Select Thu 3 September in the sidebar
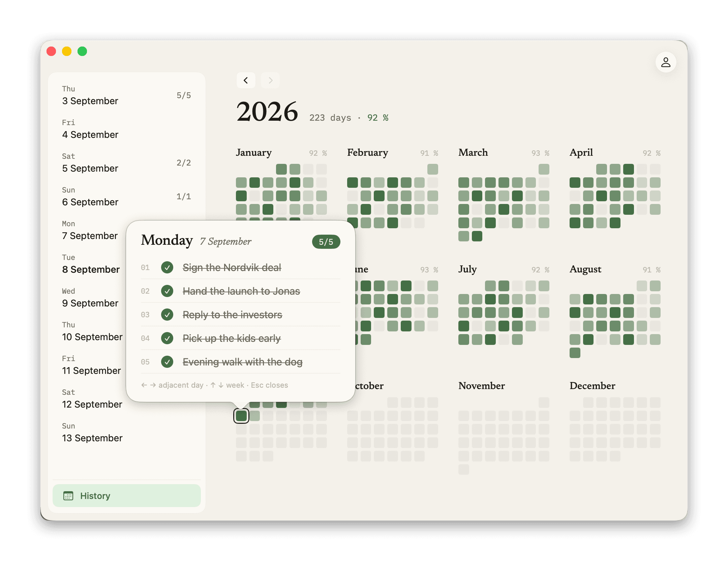Viewport: 728px width, 561px height. (x=127, y=95)
